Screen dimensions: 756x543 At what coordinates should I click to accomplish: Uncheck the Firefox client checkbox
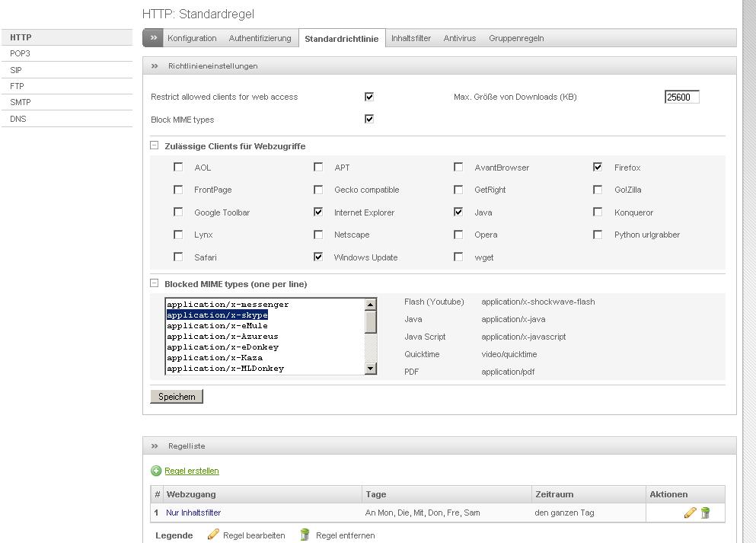598,167
